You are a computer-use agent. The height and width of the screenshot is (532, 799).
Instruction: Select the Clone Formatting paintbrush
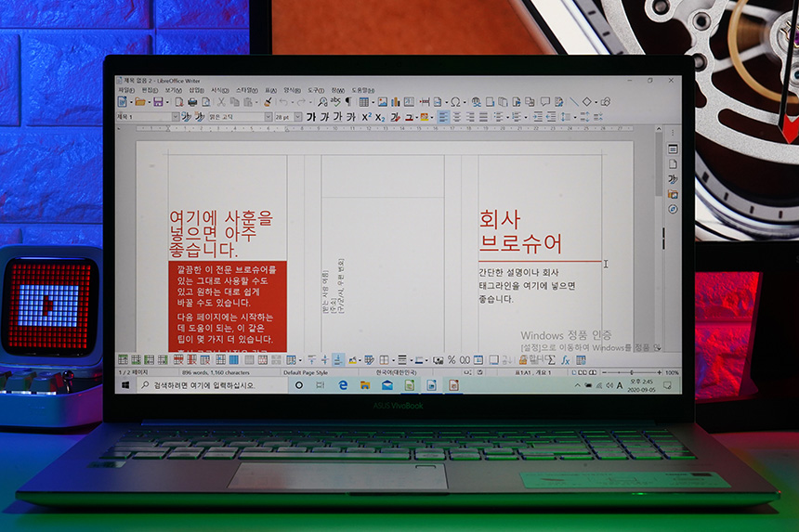click(x=268, y=102)
